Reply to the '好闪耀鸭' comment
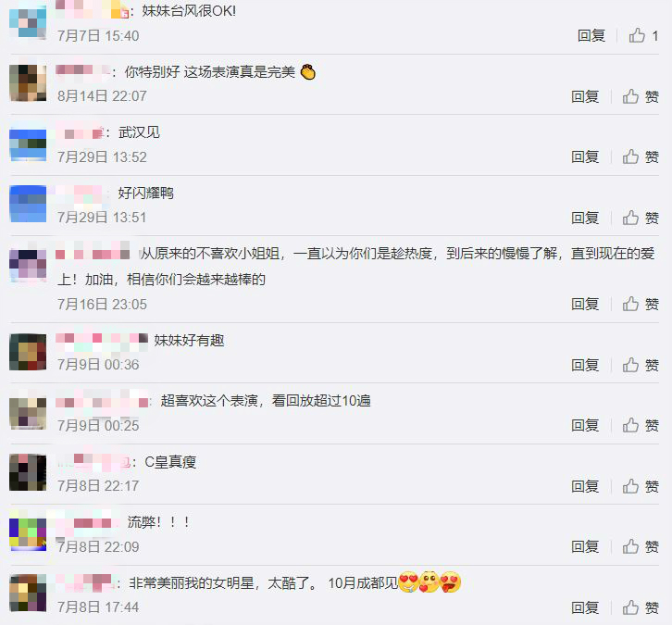Image resolution: width=672 pixels, height=625 pixels. (x=585, y=218)
